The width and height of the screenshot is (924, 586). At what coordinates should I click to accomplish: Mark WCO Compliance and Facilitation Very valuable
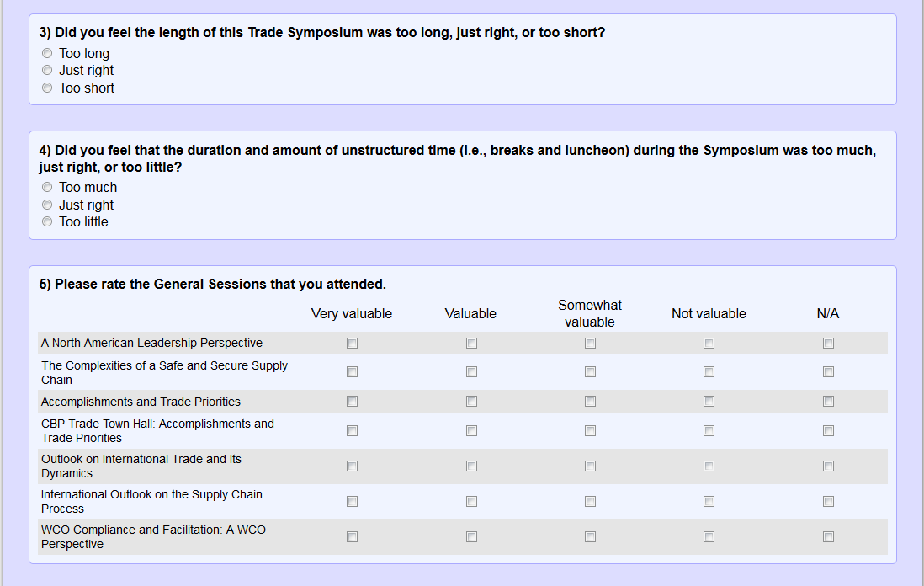click(x=352, y=537)
